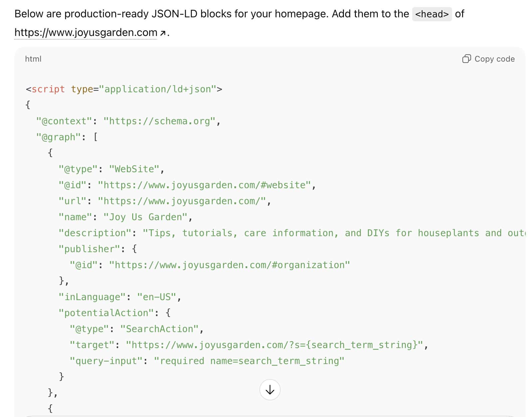Click the "inLanguage": "en-US" line
This screenshot has width=532, height=417.
pyautogui.click(x=120, y=297)
